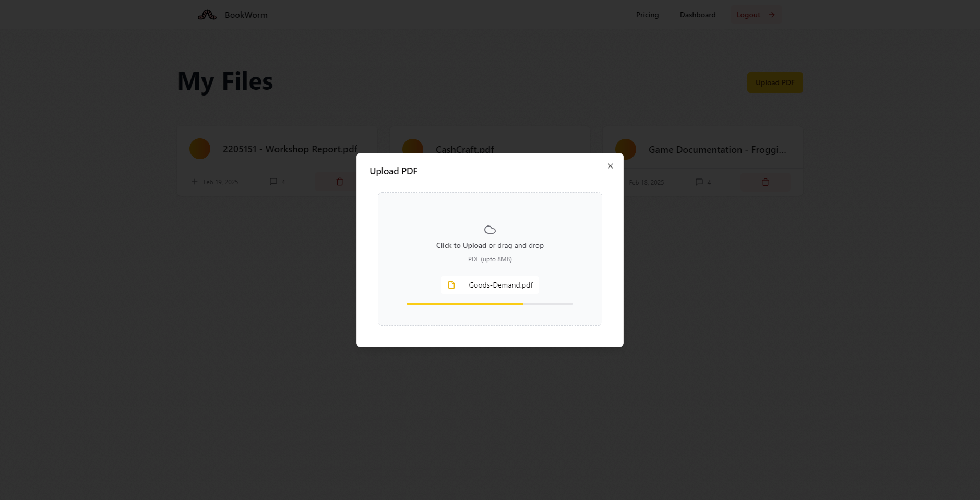Dismiss the Upload PDF dialog
The image size is (980, 500).
(609, 166)
